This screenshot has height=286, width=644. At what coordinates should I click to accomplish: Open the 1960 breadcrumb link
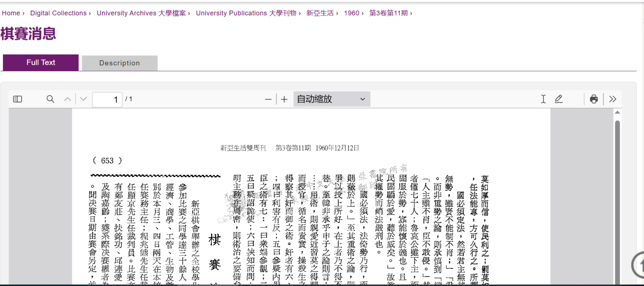click(x=352, y=13)
